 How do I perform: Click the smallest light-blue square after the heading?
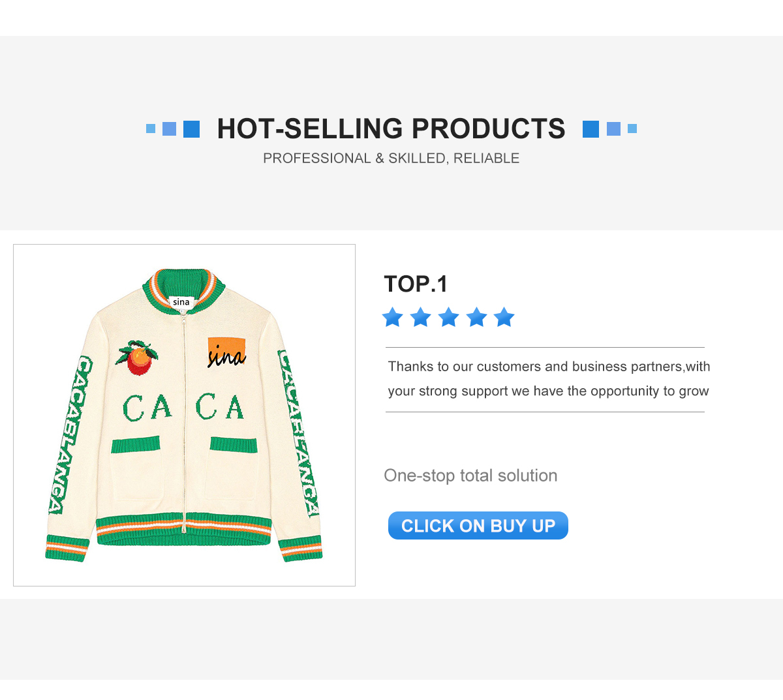tap(632, 129)
